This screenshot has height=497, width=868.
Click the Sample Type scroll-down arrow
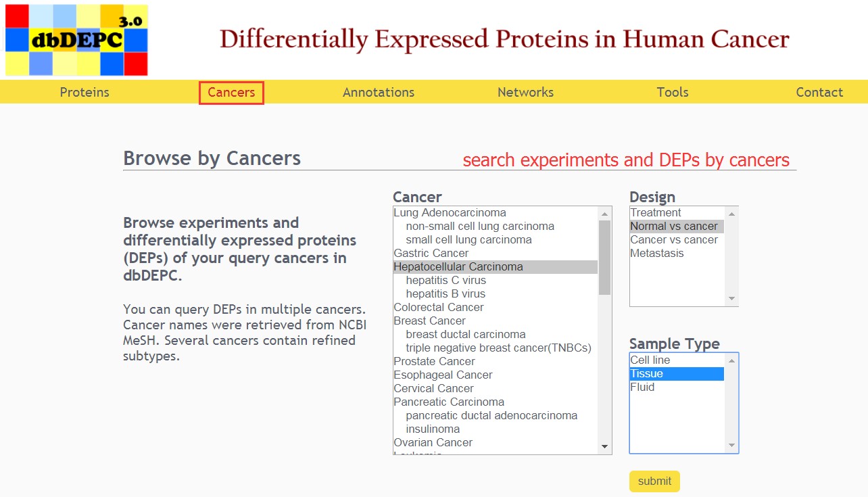(731, 446)
